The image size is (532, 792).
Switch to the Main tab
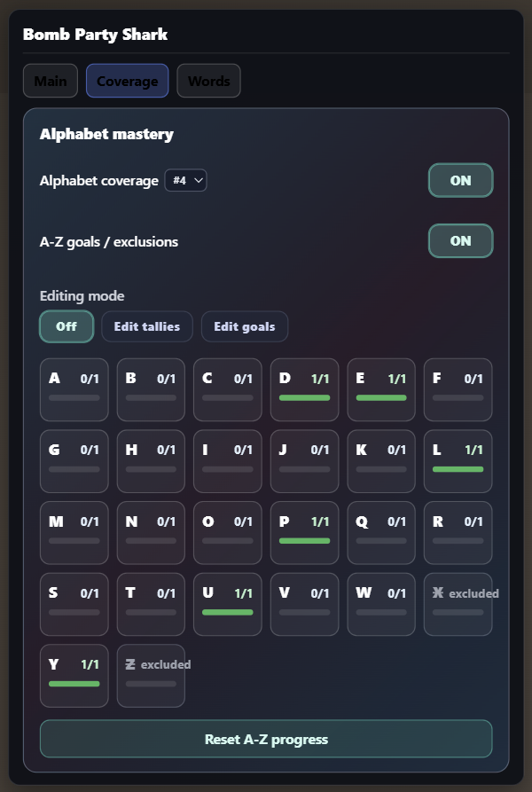click(51, 80)
